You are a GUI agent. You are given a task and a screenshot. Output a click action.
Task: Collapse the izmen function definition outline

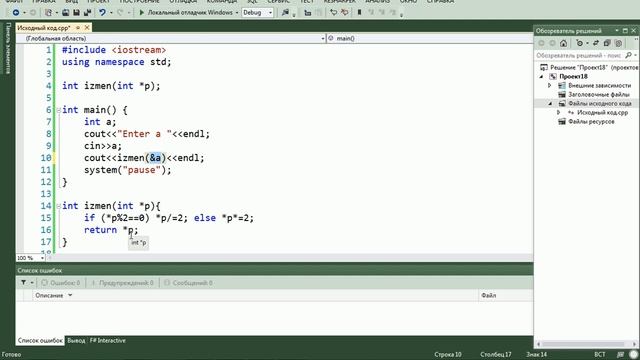59,206
